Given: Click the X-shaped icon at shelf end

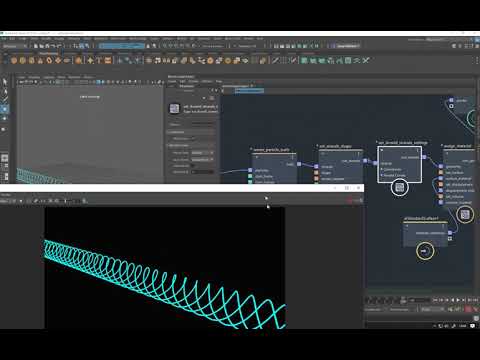Looking at the screenshot, I should click(x=366, y=60).
